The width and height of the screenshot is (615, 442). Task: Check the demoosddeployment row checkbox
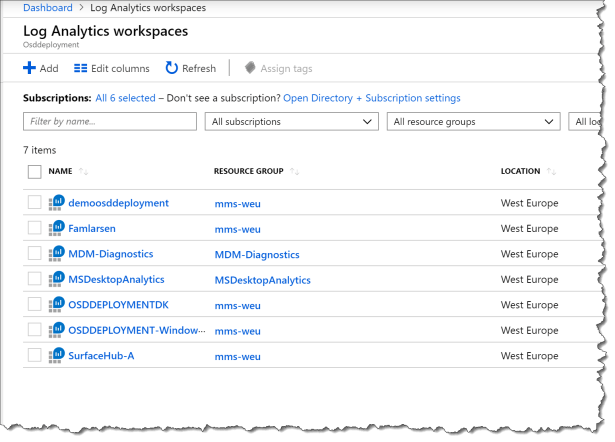35,202
